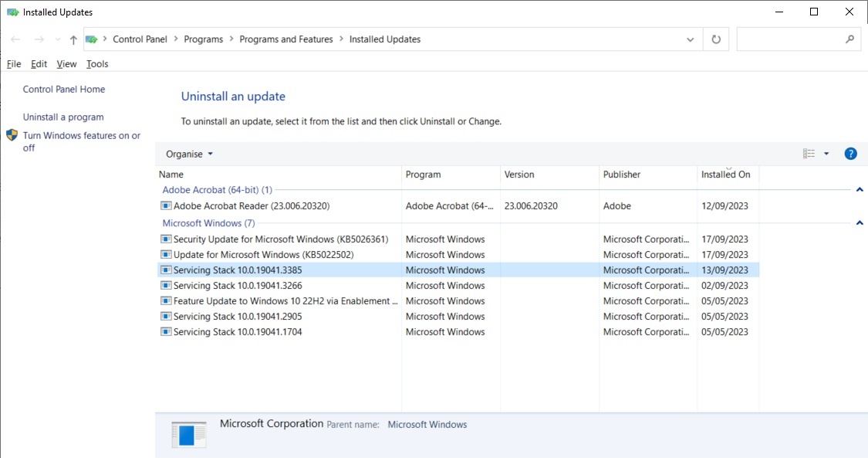Screen dimensions: 868x458
Task: Open the Uninstall a program link
Action: (x=63, y=117)
